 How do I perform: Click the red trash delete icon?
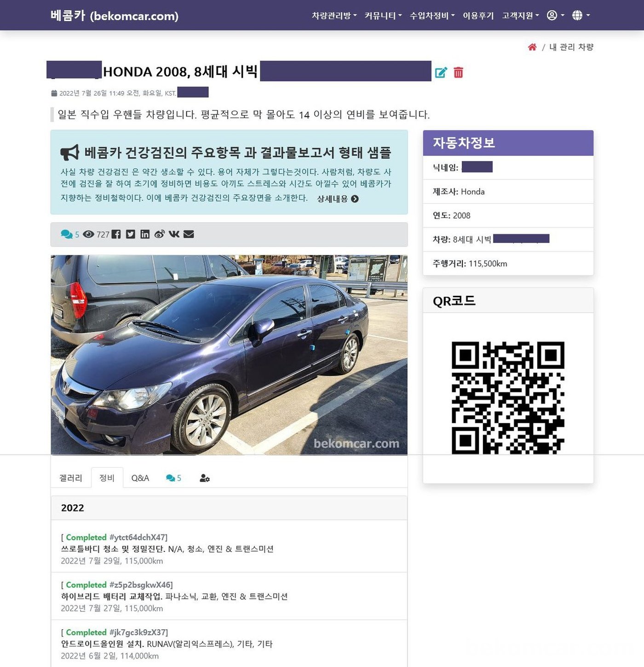tap(458, 73)
